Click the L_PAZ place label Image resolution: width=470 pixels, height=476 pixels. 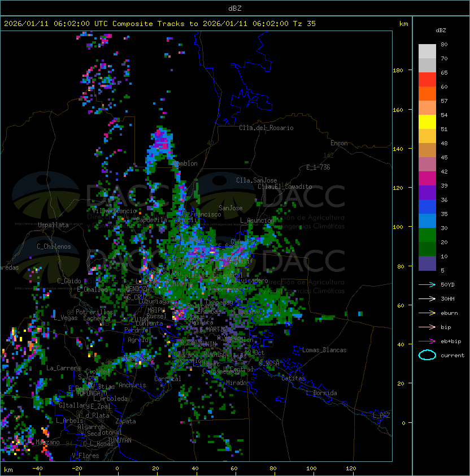coord(381,416)
